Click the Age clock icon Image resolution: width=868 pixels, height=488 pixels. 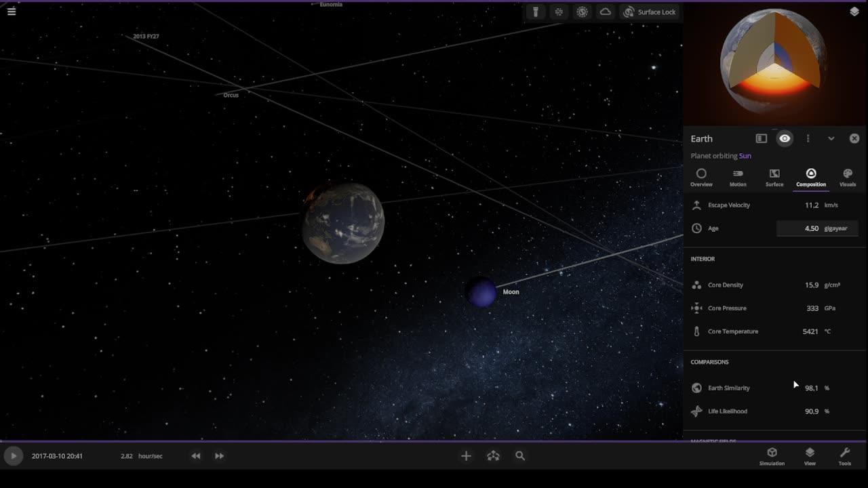coord(696,228)
